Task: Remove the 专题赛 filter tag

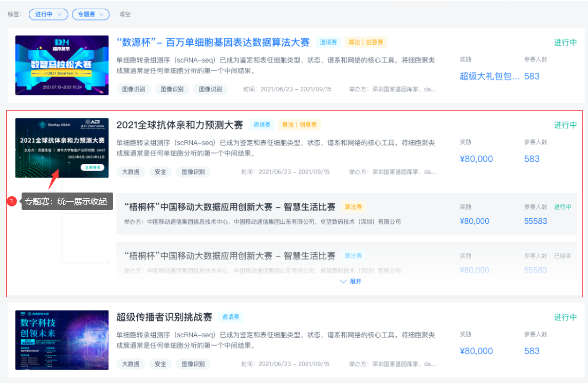Action: (101, 14)
